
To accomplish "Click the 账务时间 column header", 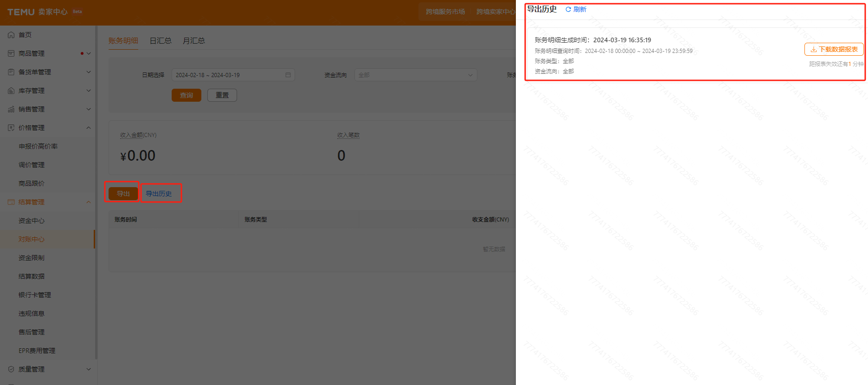I will coord(126,220).
